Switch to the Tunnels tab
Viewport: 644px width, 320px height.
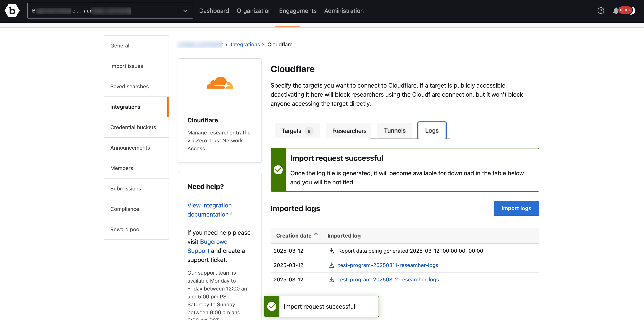coord(395,131)
